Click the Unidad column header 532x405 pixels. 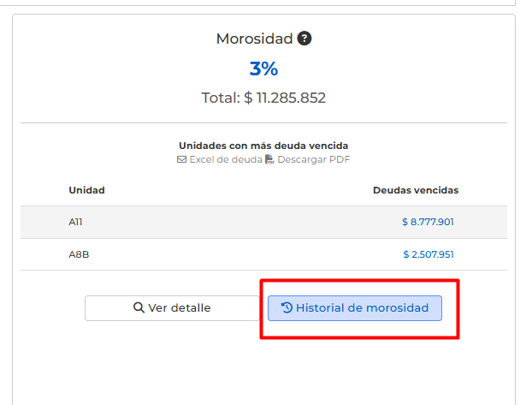pos(86,190)
